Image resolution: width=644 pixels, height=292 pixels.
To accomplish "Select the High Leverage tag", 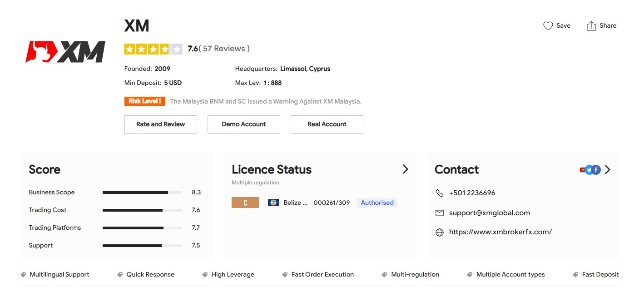I will (x=233, y=275).
